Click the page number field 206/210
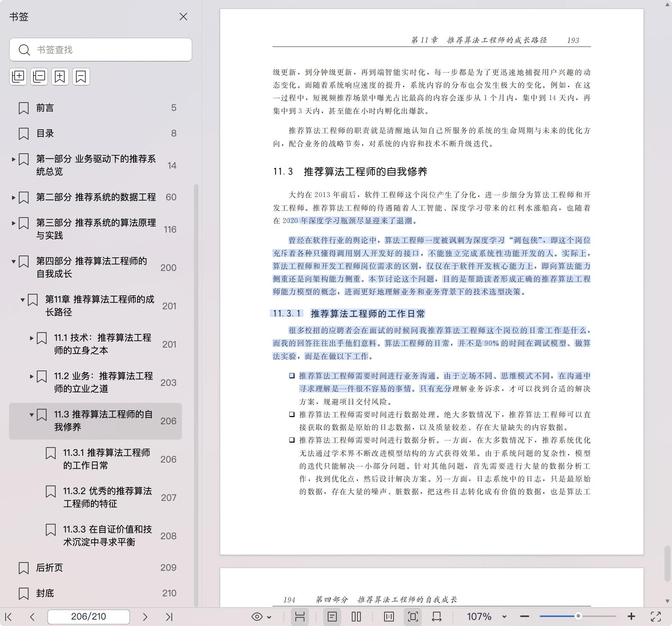The height and width of the screenshot is (626, 672). 89,617
